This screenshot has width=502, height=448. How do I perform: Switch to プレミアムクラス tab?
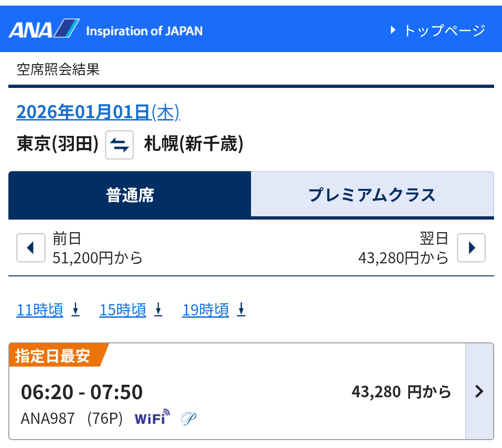tap(372, 195)
